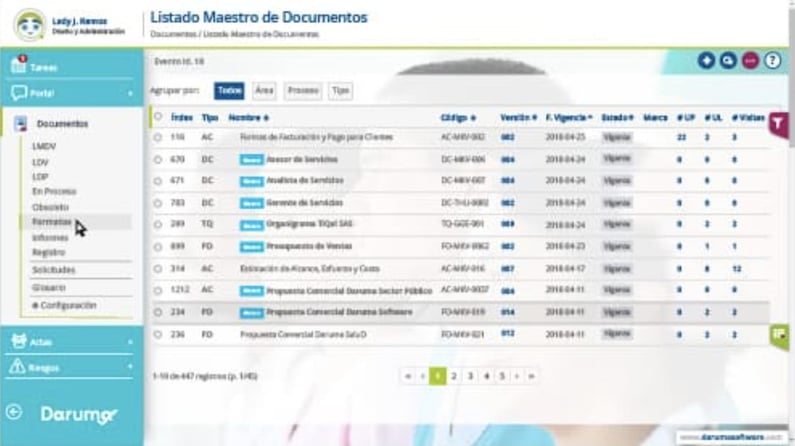Select row with index 899
795x446 pixels.
158,247
